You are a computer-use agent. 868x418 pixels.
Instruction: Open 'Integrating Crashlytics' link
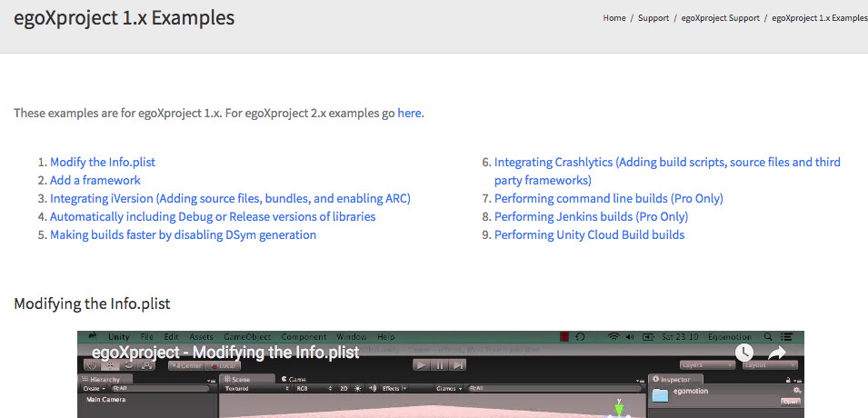tap(667, 171)
